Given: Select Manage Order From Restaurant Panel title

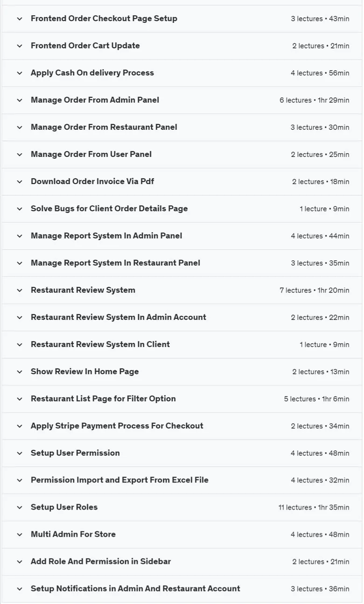Looking at the screenshot, I should click(x=104, y=127).
